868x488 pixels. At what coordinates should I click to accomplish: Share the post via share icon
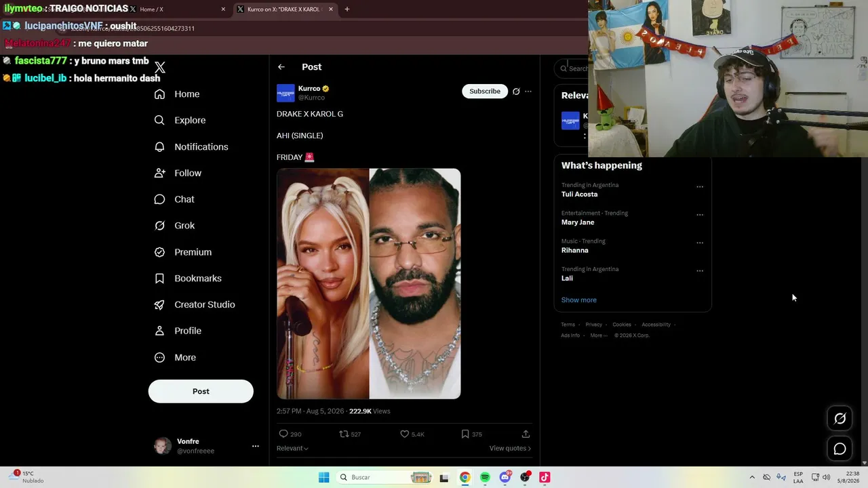(x=526, y=434)
